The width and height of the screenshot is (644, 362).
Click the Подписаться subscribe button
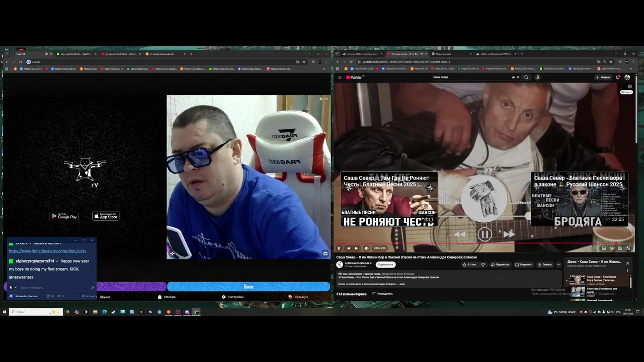(x=385, y=264)
